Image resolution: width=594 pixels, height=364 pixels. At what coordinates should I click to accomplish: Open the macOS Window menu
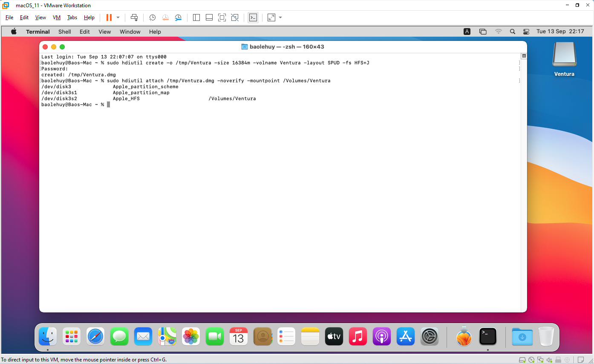coord(130,32)
